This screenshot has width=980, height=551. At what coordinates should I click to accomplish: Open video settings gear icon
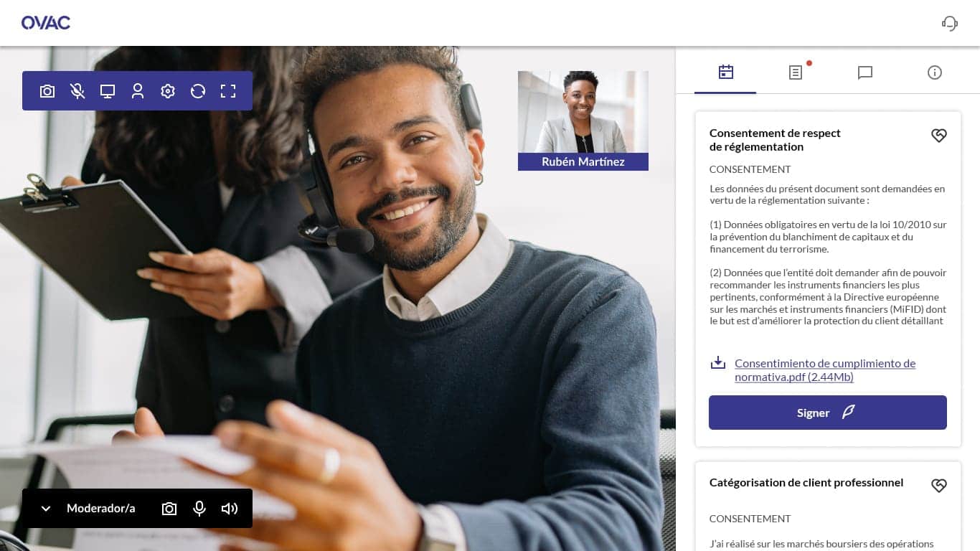[x=168, y=91]
